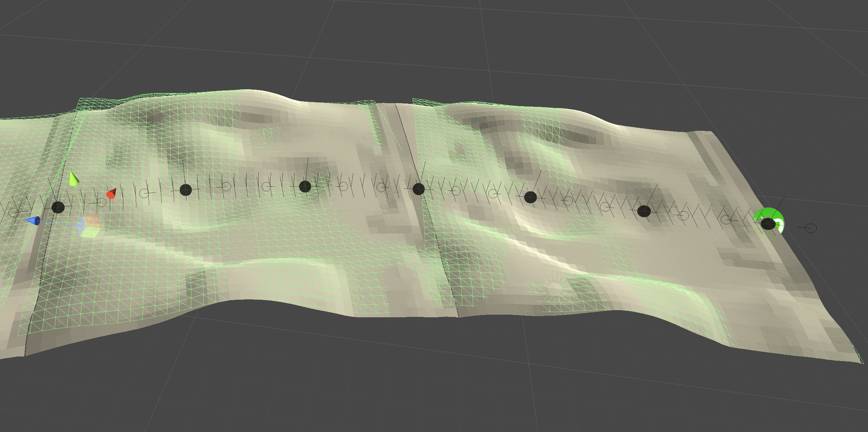The height and width of the screenshot is (432, 868).
Task: Click the hollow circle beside the red arrow
Action: (x=101, y=203)
